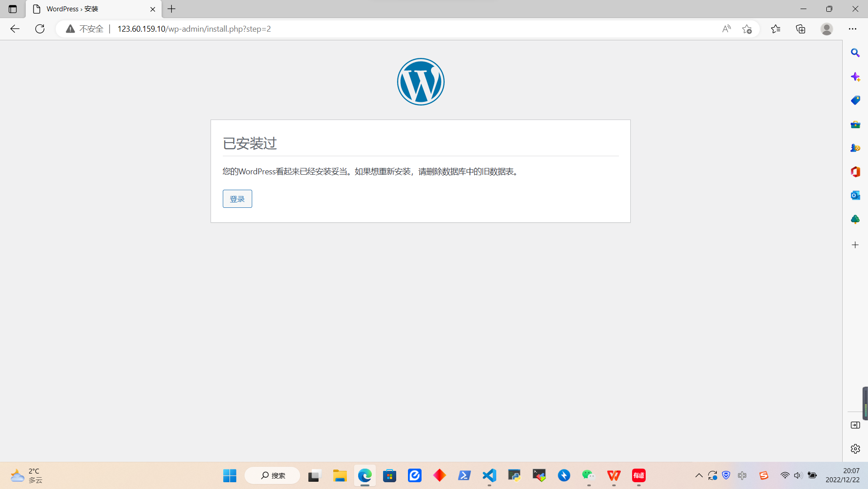
Task: Open the blue swirl app in taskbar
Action: (x=415, y=475)
